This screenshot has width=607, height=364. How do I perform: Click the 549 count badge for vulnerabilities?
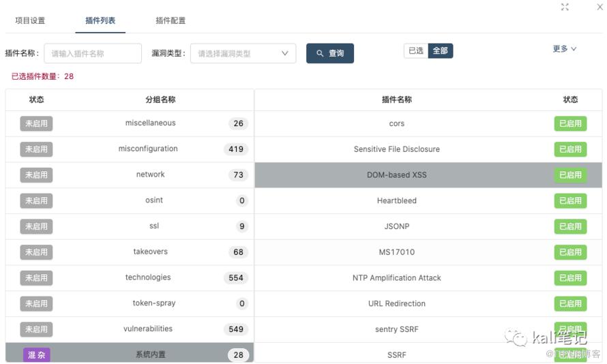click(x=236, y=329)
